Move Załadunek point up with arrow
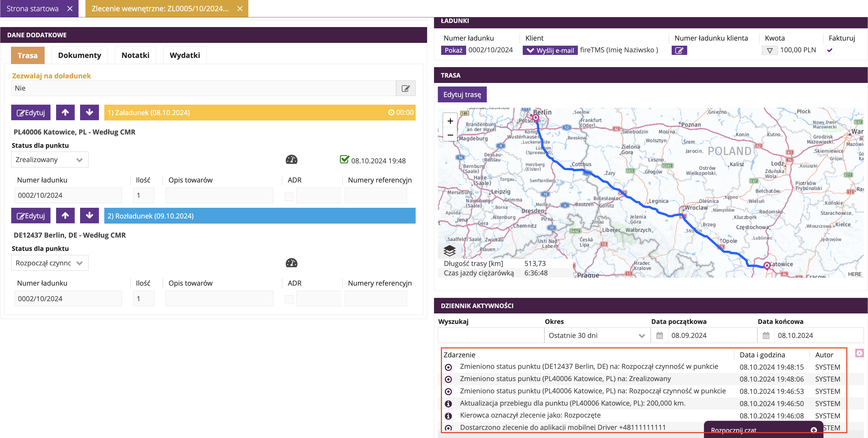Image resolution: width=868 pixels, height=438 pixels. coord(65,113)
